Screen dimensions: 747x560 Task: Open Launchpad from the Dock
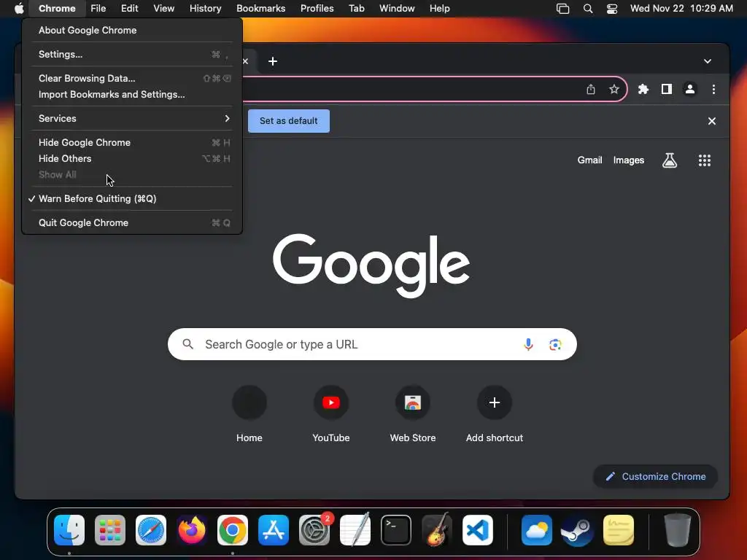[110, 530]
